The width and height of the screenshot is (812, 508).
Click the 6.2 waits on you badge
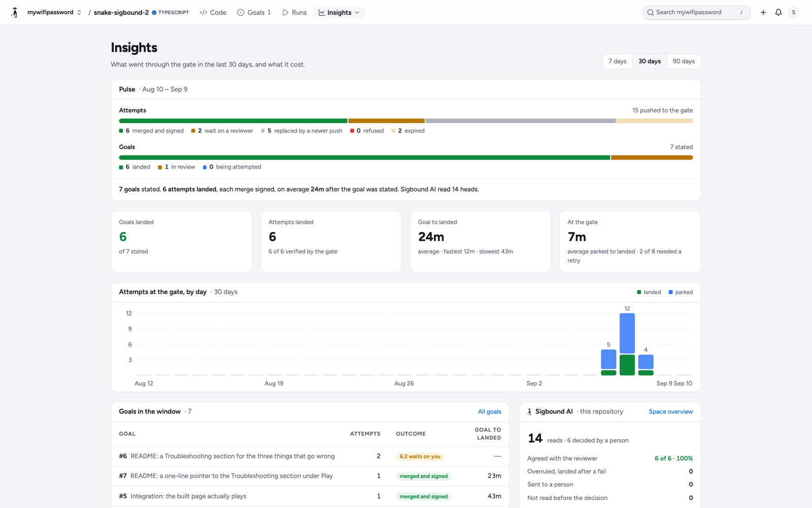(420, 457)
